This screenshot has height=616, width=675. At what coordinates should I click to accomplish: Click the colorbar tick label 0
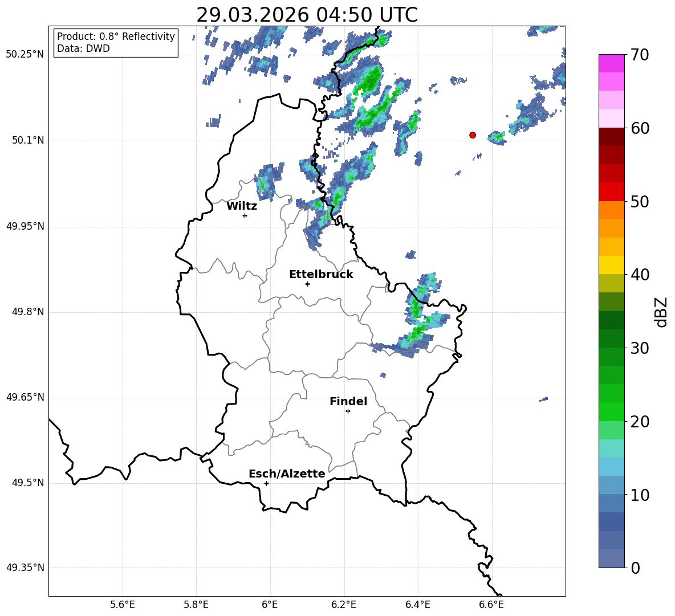636,568
